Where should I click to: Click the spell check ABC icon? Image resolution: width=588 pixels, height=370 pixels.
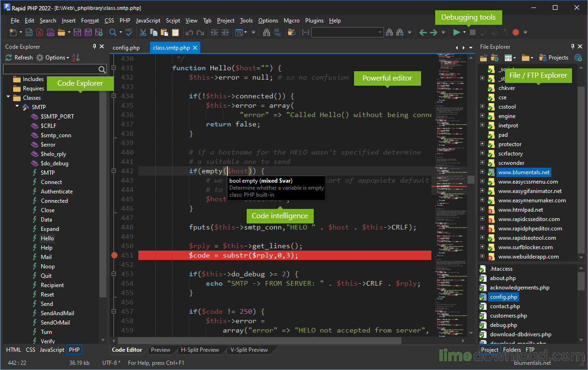129,32
